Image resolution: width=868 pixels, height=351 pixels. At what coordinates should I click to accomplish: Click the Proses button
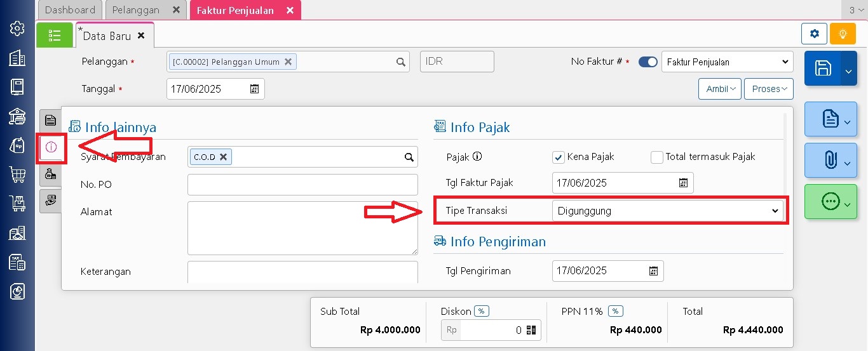pyautogui.click(x=768, y=89)
